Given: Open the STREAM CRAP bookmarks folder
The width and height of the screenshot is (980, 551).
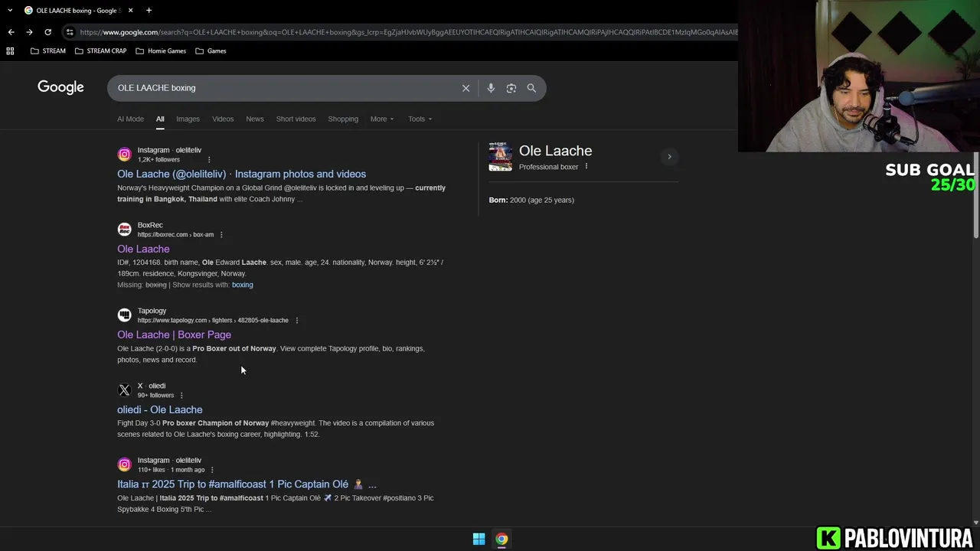Looking at the screenshot, I should coord(100,51).
